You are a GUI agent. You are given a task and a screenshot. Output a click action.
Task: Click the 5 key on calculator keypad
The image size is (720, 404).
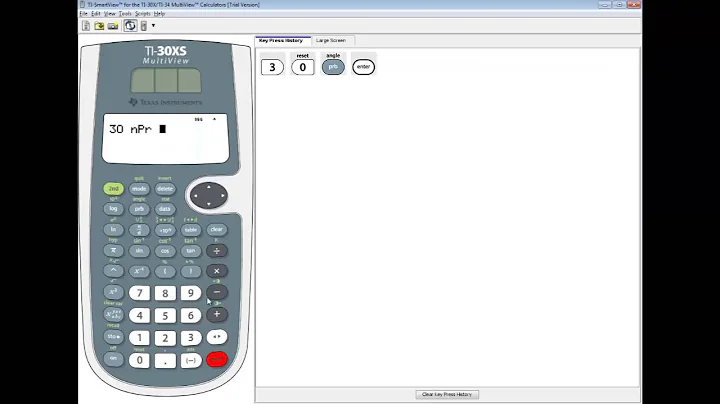[x=165, y=315]
